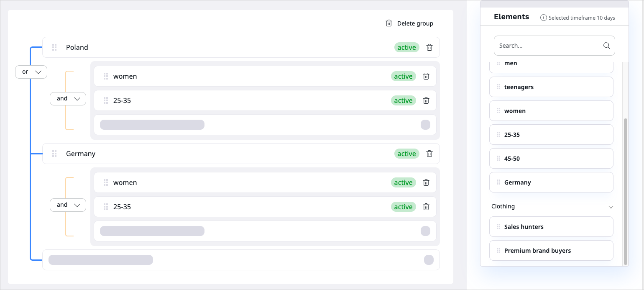Click the info icon next to Selected timeframe
Viewport: 644px width, 290px height.
[543, 18]
